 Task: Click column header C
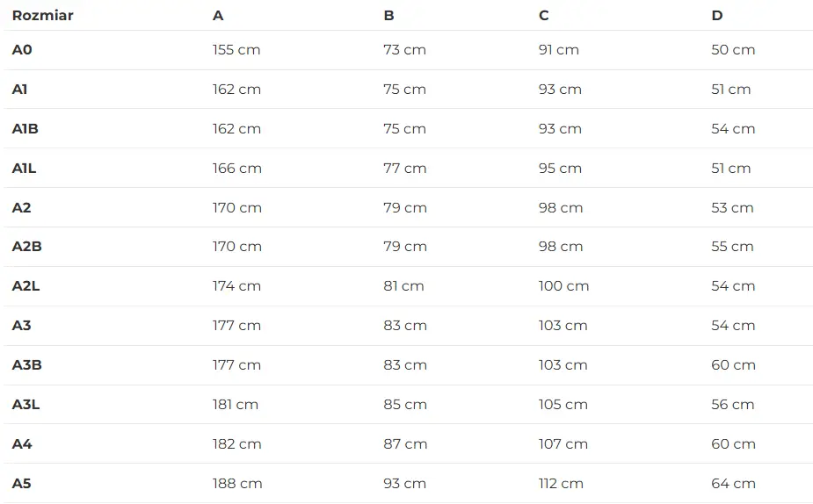point(544,16)
